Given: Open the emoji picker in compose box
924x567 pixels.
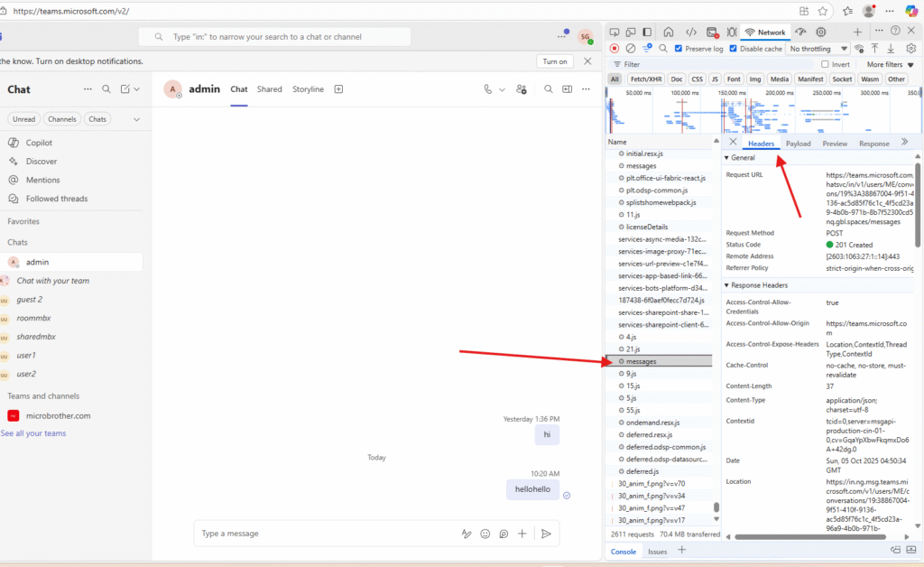Looking at the screenshot, I should coord(485,534).
